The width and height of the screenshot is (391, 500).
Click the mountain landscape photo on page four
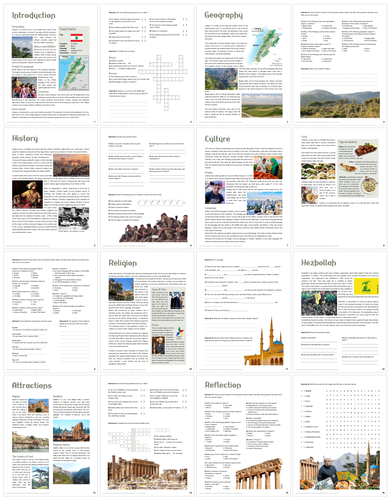click(x=340, y=104)
